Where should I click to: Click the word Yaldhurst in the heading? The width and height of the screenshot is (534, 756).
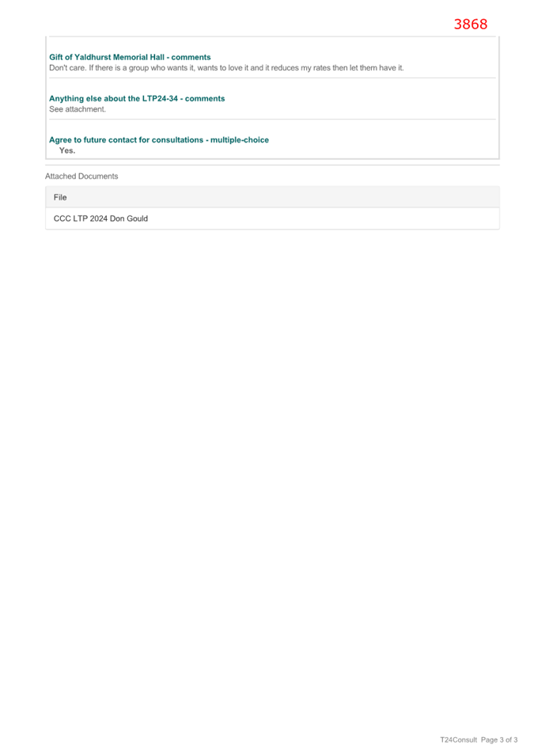93,57
